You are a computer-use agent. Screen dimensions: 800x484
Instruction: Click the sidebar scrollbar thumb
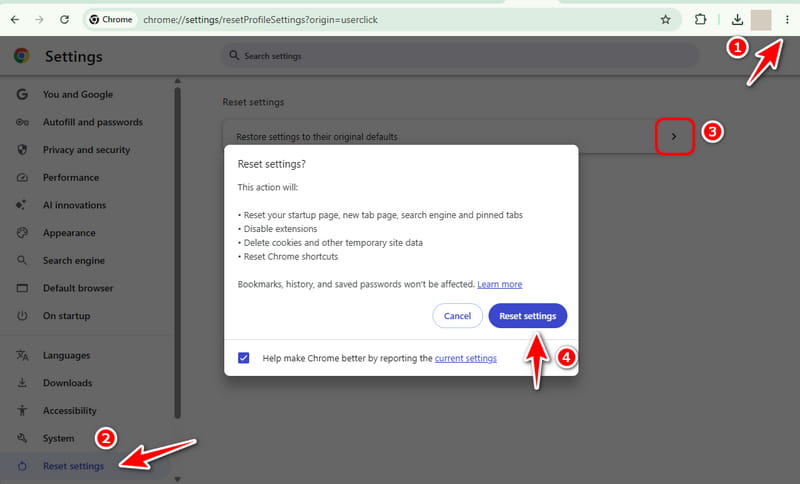click(x=178, y=252)
